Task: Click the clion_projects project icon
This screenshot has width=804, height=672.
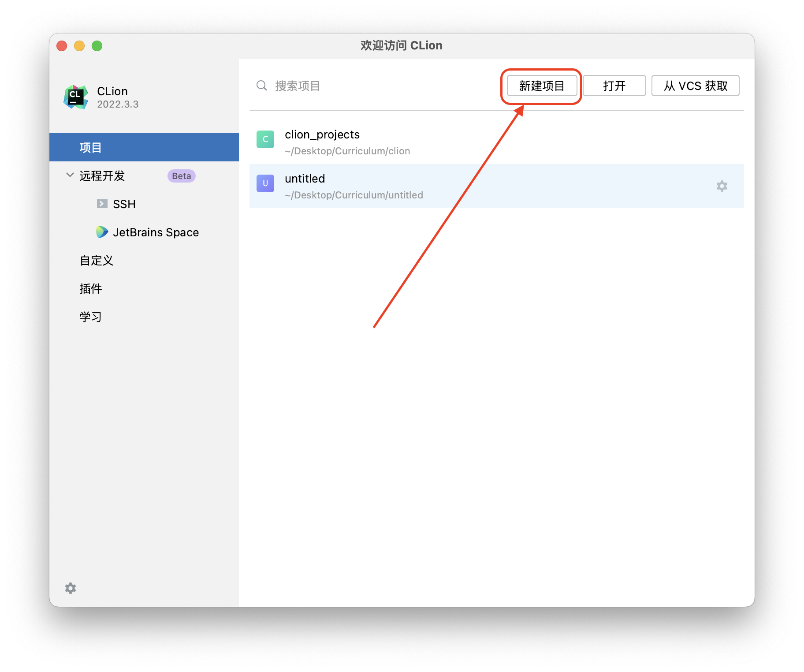Action: [x=265, y=139]
